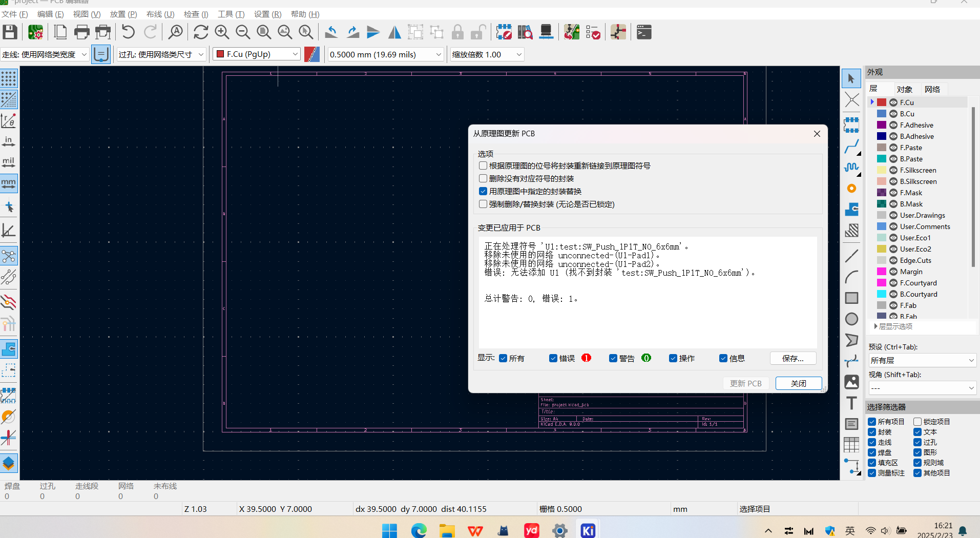
Task: Enable delete footprints without symbols checkbox
Action: point(483,178)
